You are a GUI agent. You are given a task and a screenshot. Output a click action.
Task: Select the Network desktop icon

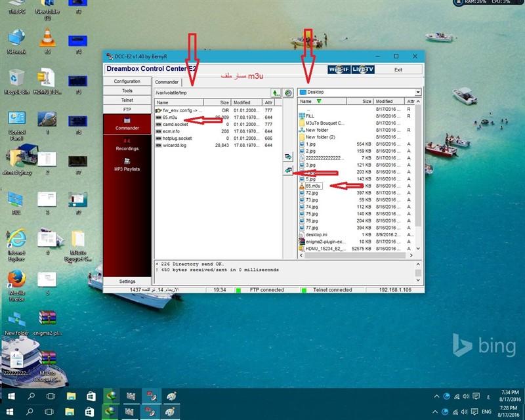16,41
